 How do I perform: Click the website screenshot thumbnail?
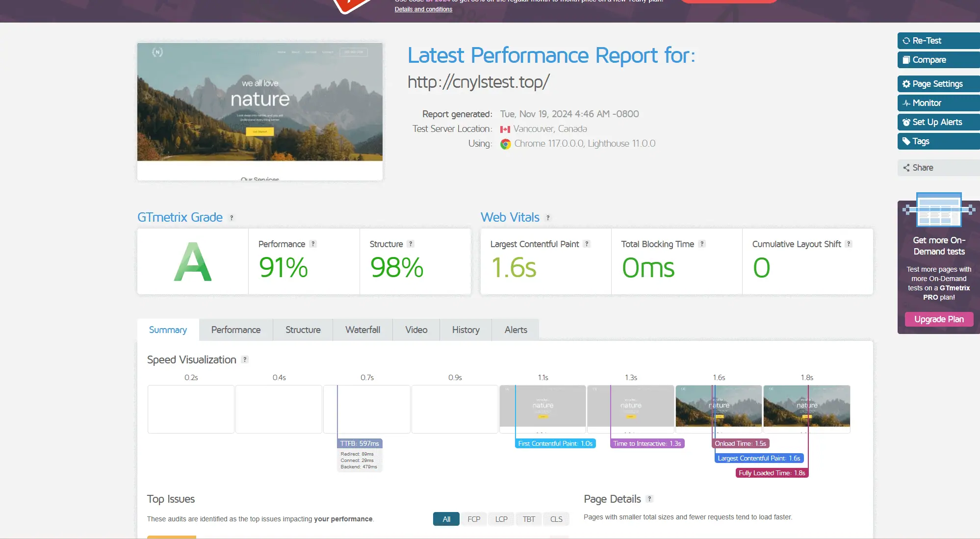[260, 111]
